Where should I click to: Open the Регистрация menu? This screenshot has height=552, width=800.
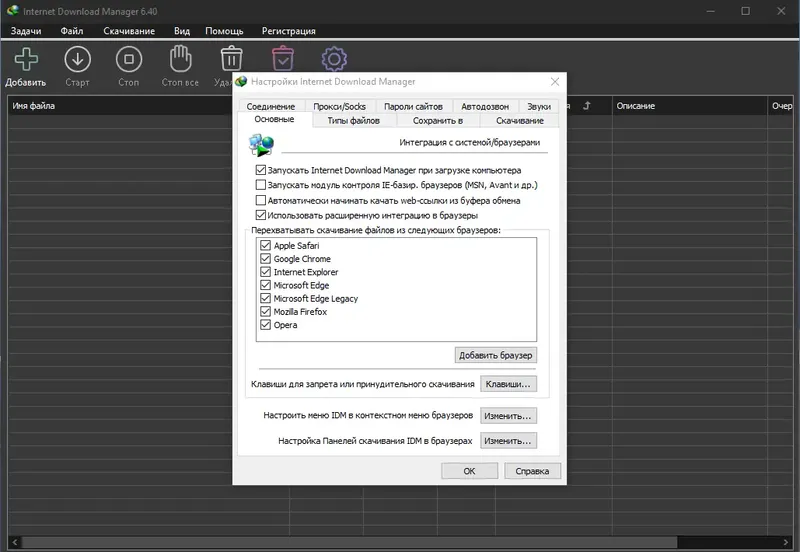(x=289, y=31)
